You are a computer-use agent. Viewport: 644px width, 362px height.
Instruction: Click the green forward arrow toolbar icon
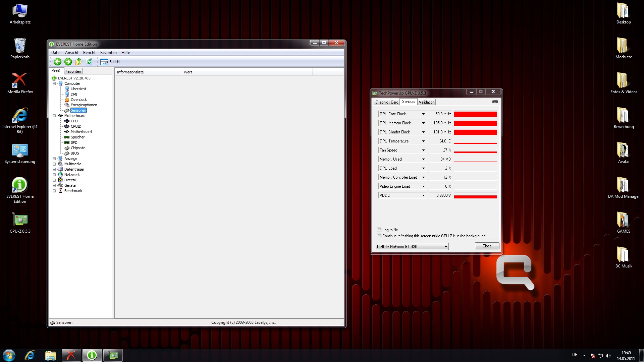(x=68, y=62)
